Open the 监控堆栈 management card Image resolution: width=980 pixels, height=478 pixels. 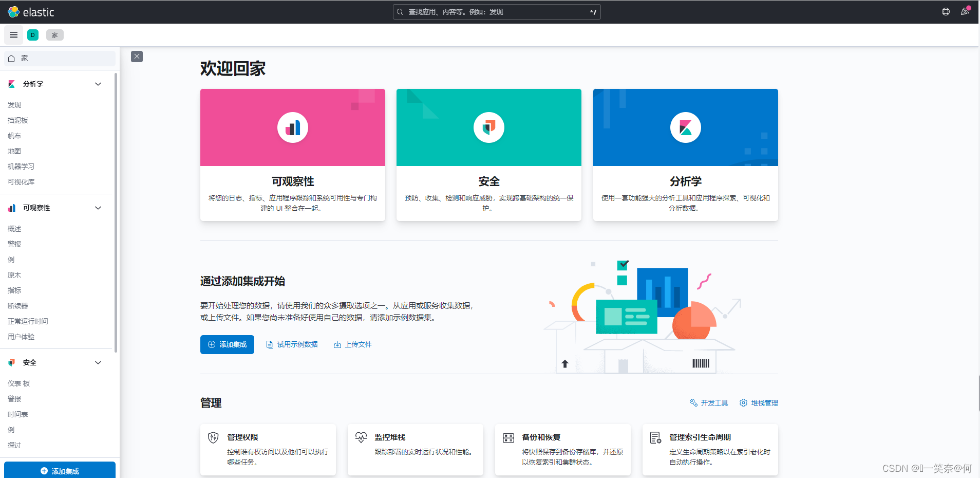click(x=416, y=450)
